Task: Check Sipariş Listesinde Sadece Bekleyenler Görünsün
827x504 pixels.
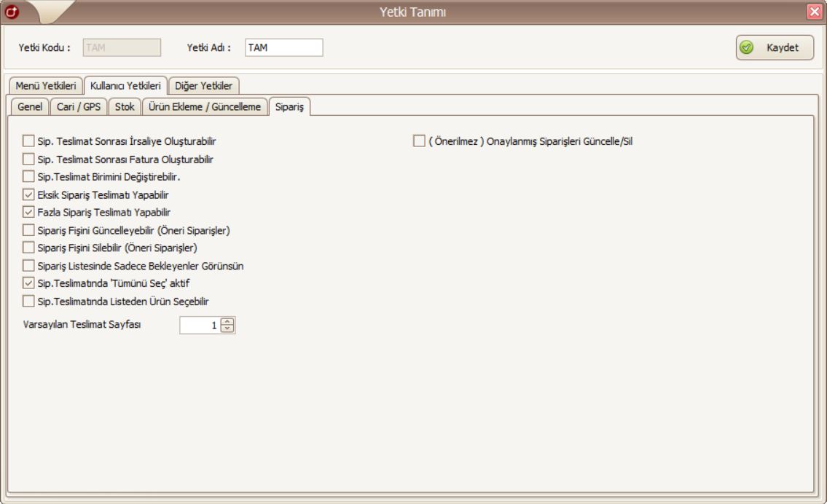Action: 28,266
